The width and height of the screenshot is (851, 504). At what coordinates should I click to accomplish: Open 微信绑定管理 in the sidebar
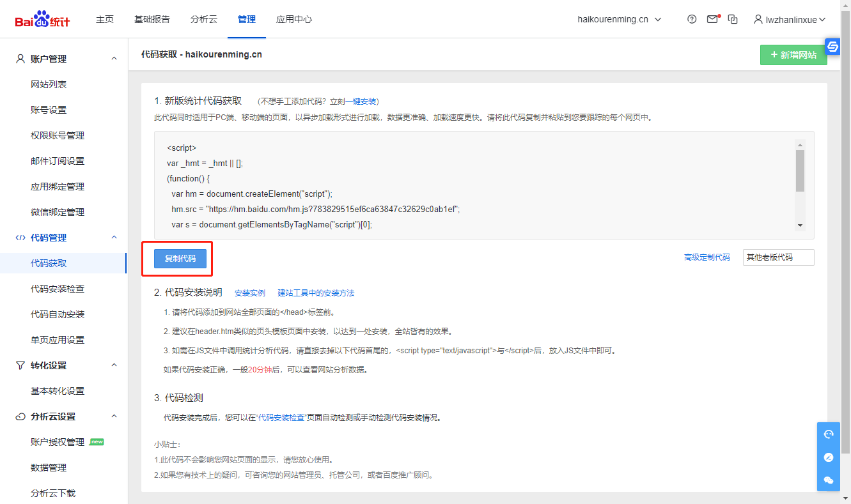click(x=58, y=212)
